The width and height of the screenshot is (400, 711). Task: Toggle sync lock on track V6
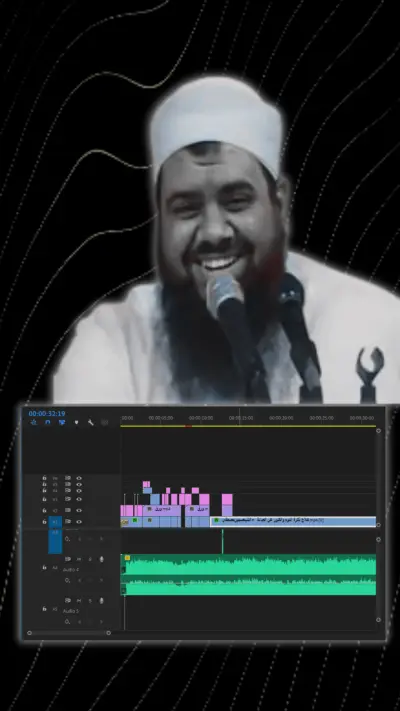(68, 478)
